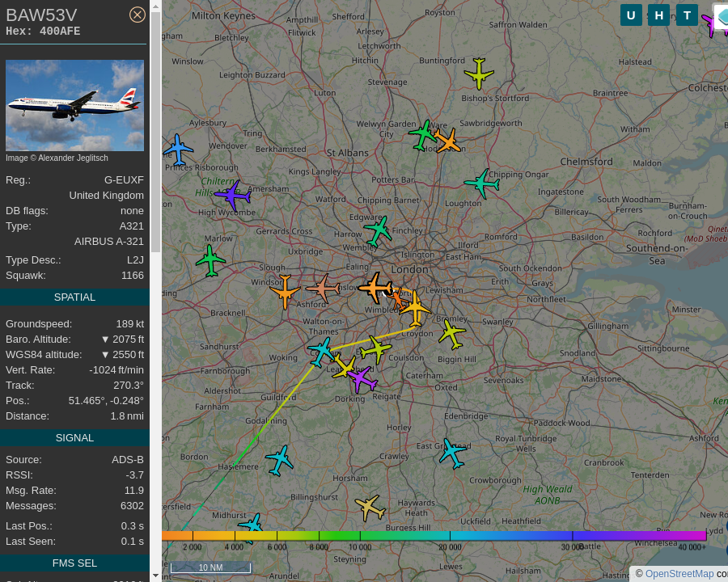Select the tan aircraft near Haywards Heath
Viewport: 728px width, 582px height.
(x=370, y=508)
